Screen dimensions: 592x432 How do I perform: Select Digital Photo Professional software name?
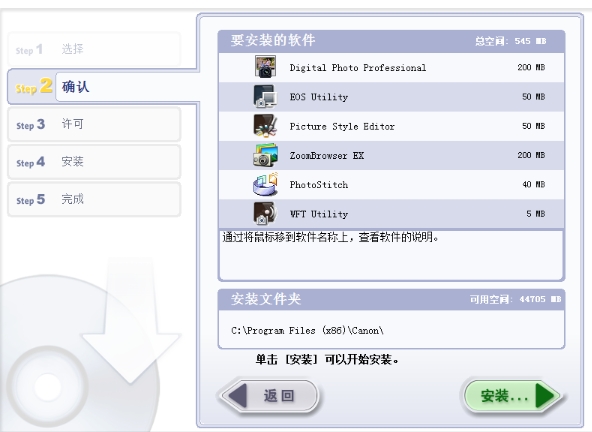358,67
